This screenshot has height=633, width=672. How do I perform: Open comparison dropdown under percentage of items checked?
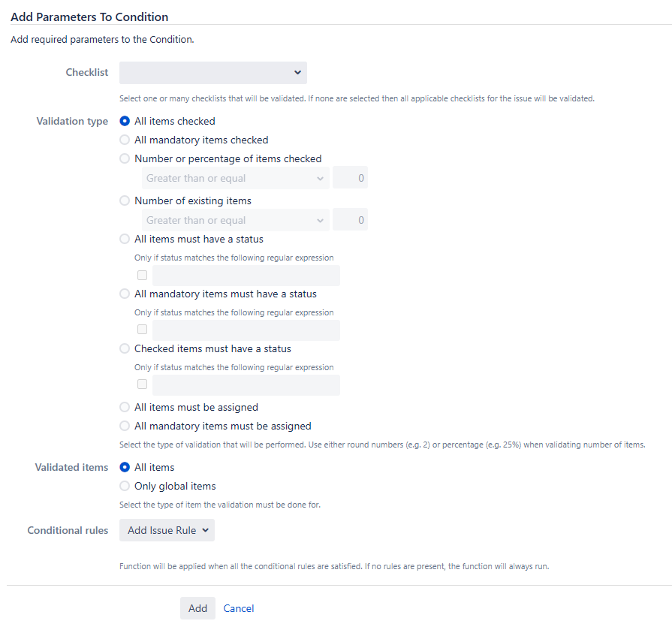coord(235,178)
